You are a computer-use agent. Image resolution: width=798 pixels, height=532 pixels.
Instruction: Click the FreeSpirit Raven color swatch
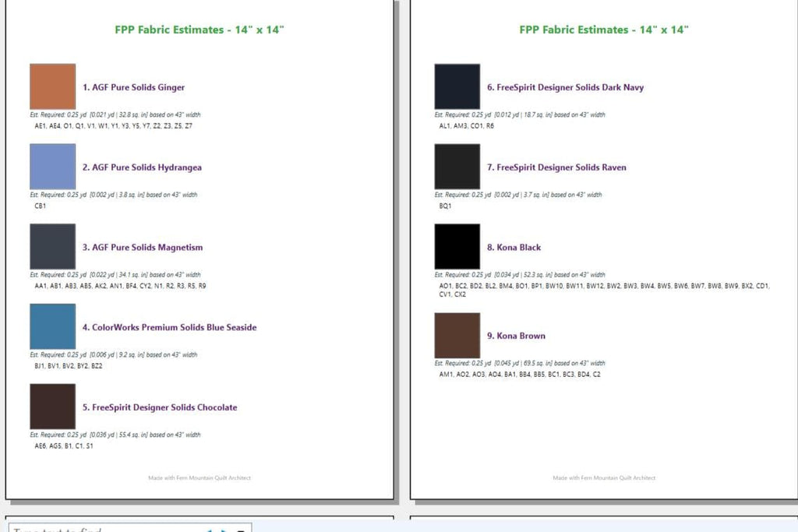[x=457, y=167]
